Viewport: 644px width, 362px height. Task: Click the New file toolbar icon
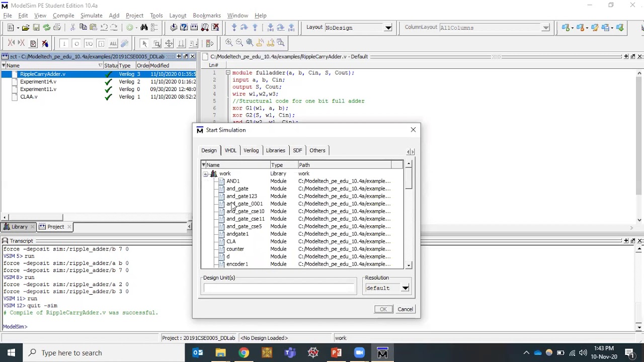(x=10, y=28)
